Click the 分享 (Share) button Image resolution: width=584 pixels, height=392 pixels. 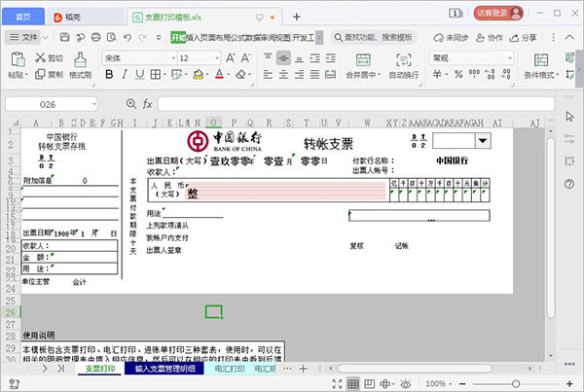(524, 37)
